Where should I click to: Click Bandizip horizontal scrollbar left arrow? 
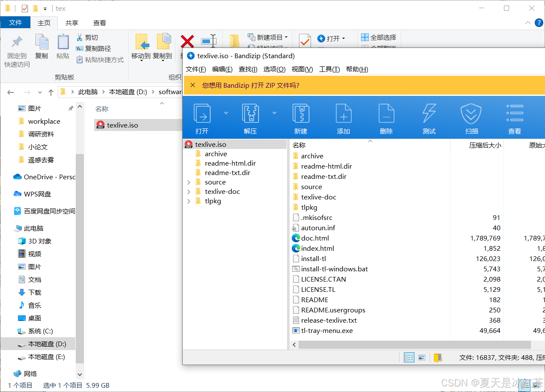[x=294, y=344]
